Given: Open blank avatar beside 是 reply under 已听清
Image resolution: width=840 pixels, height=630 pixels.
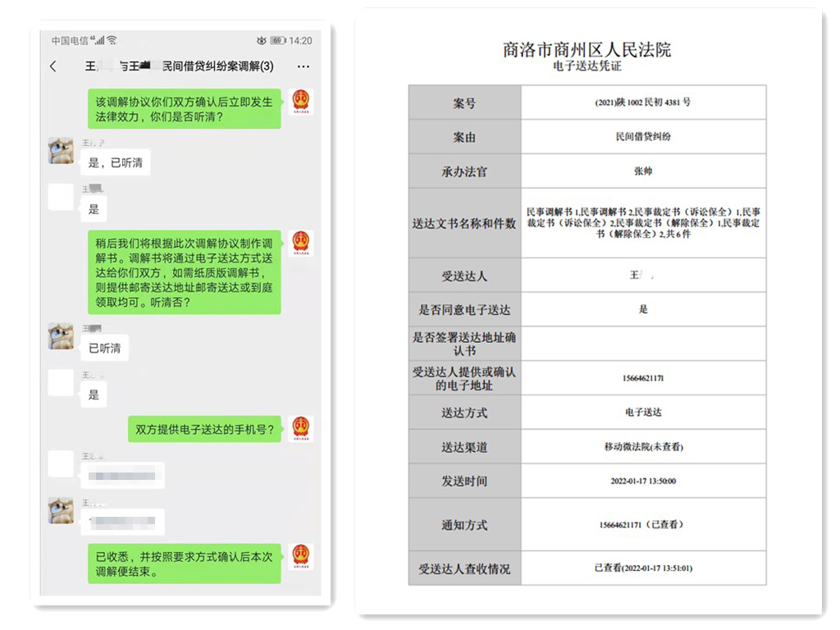Looking at the screenshot, I should [x=61, y=382].
